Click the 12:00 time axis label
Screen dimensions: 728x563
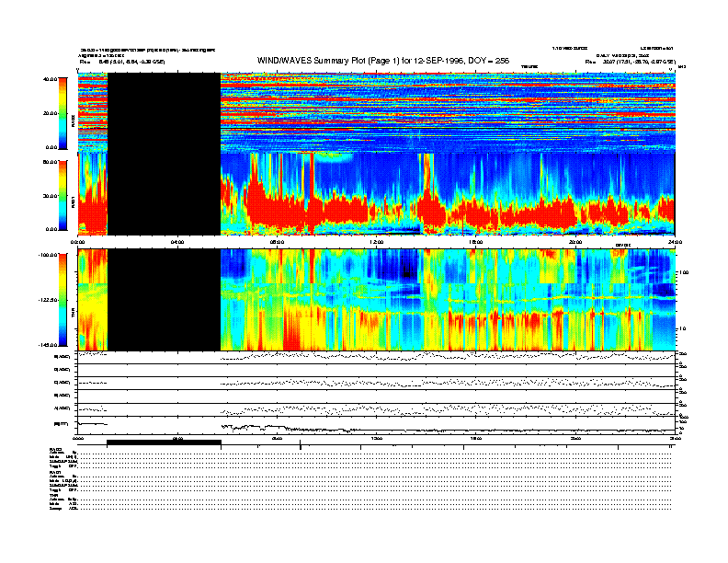tap(376, 242)
